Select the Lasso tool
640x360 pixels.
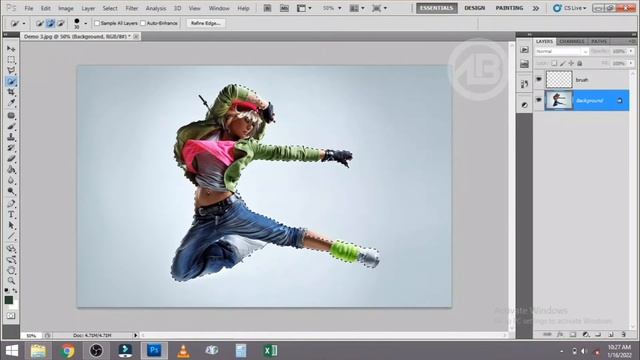coord(11,70)
